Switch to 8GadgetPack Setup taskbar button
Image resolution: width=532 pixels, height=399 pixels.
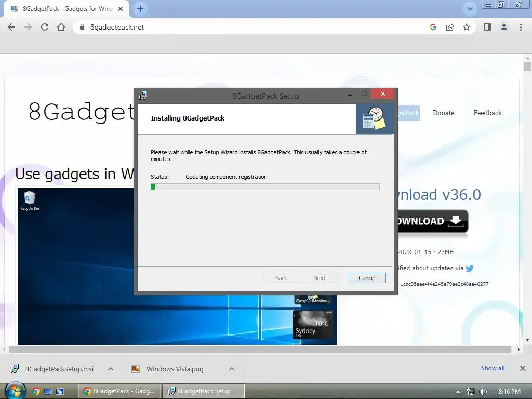(x=204, y=391)
